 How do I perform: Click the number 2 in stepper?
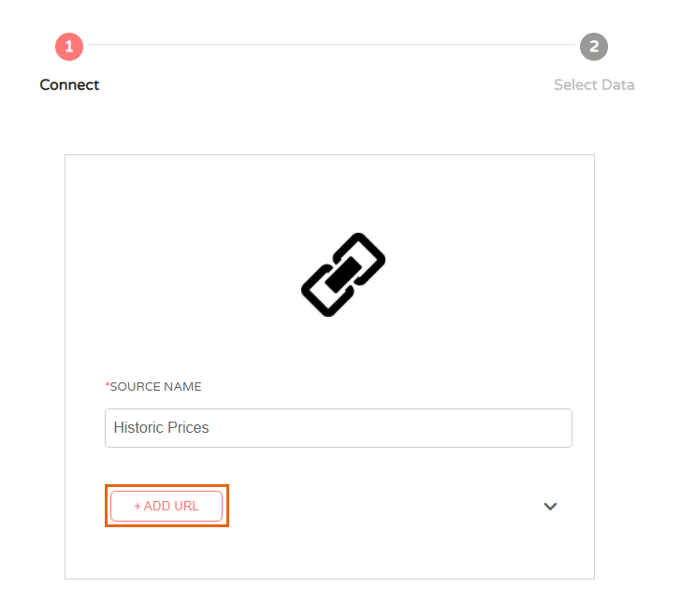click(x=594, y=47)
